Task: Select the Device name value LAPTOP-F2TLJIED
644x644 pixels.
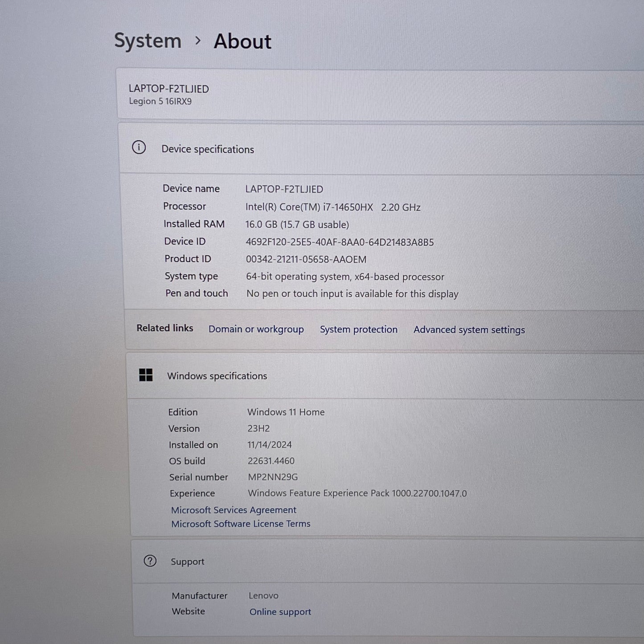Action: click(x=284, y=189)
